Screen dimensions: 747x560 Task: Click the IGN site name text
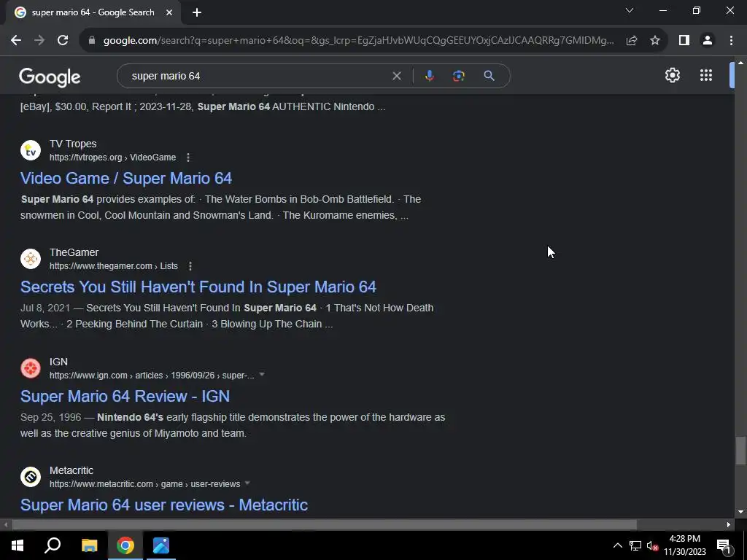pos(58,362)
